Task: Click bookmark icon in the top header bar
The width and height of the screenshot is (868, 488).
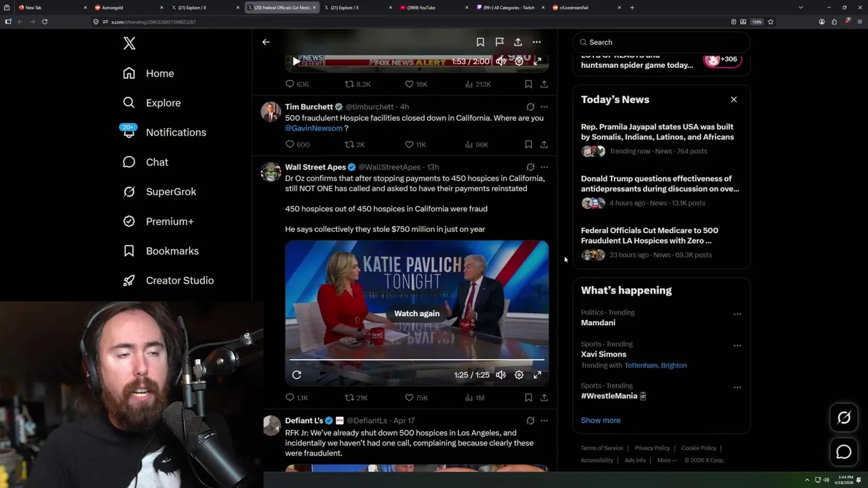Action: pos(480,42)
